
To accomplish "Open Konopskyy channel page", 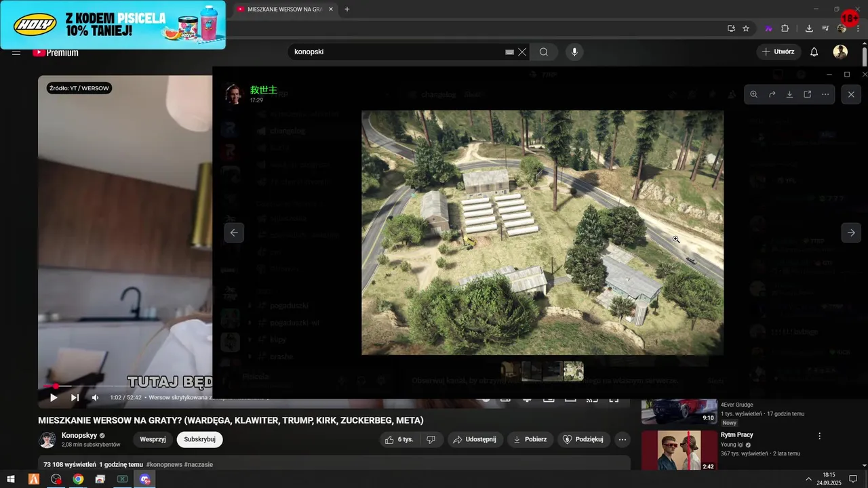I will (79, 435).
